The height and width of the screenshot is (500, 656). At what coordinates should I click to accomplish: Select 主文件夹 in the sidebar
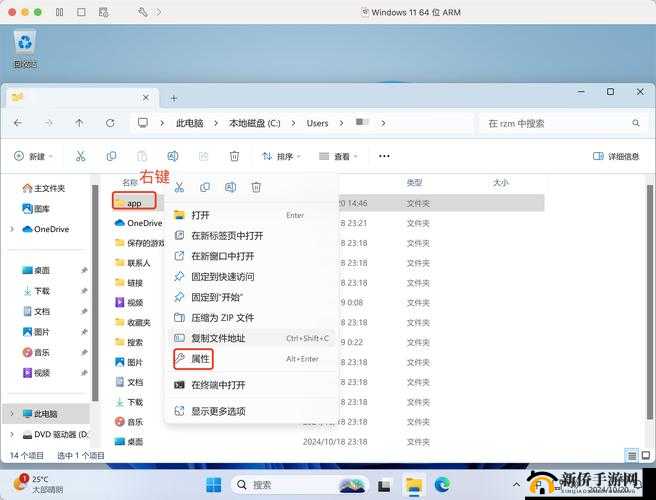(44, 188)
